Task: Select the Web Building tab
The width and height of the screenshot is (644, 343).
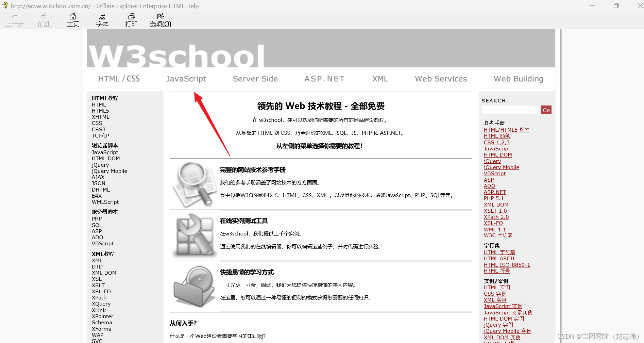Action: [519, 79]
